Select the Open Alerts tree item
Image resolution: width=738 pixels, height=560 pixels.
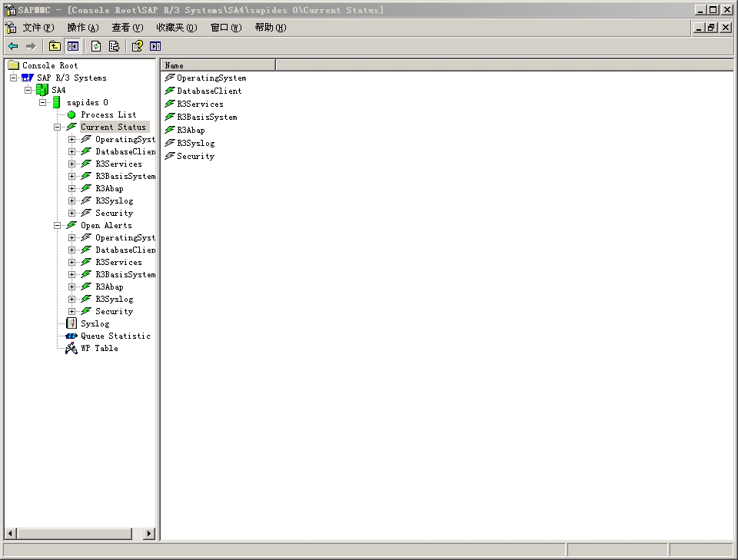click(106, 225)
